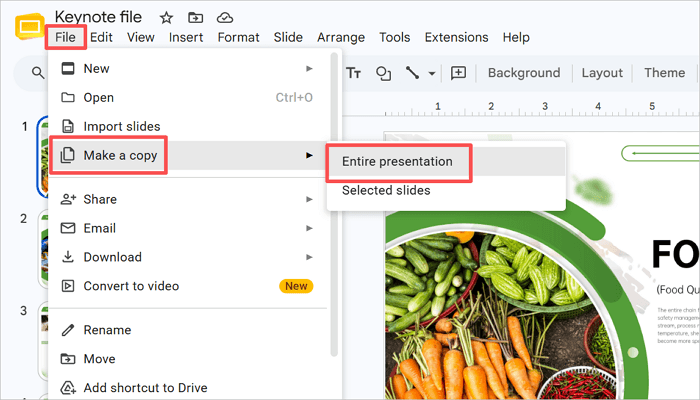Expand the Share submenu arrow
This screenshot has height=400, width=700.
(309, 199)
